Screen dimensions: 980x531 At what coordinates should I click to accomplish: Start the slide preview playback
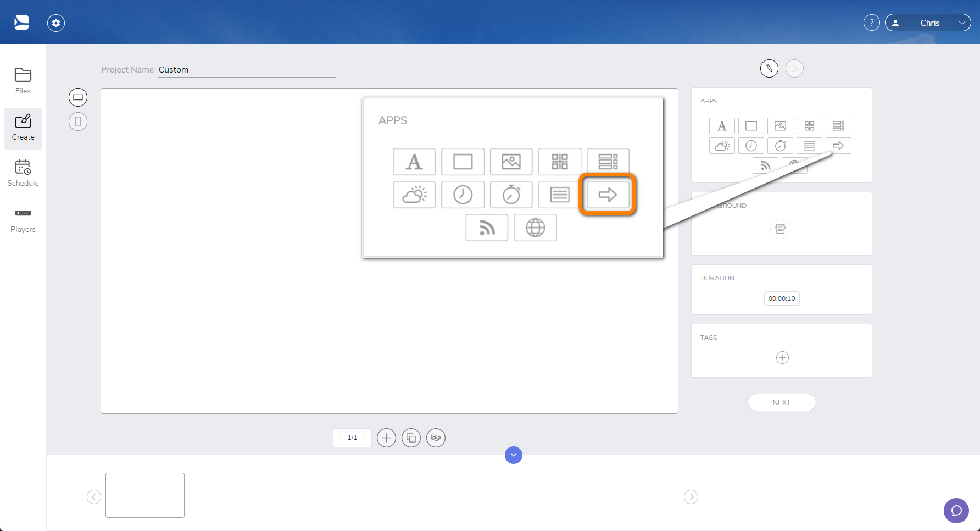(794, 68)
